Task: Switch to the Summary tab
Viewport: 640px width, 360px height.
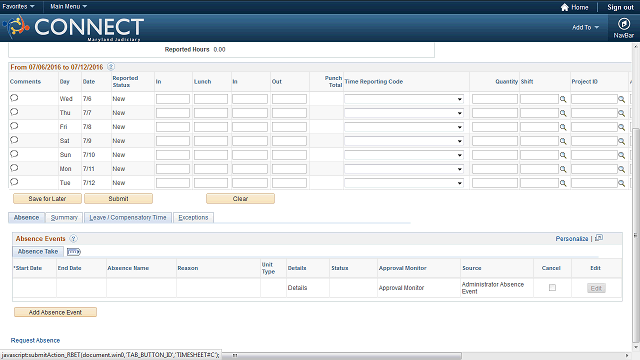Action: (x=64, y=218)
